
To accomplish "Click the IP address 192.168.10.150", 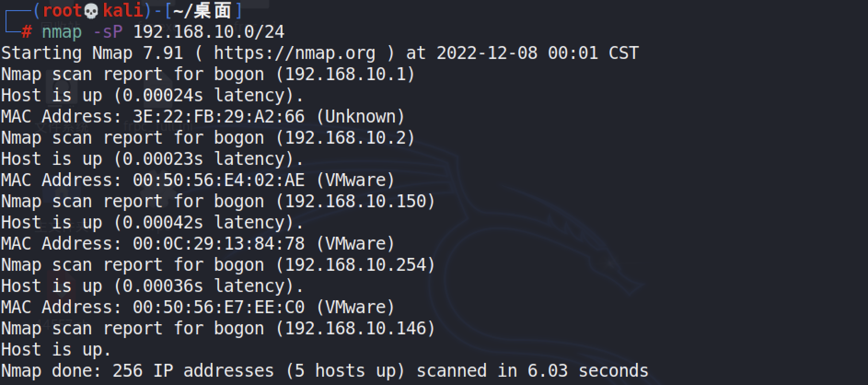I will (356, 201).
